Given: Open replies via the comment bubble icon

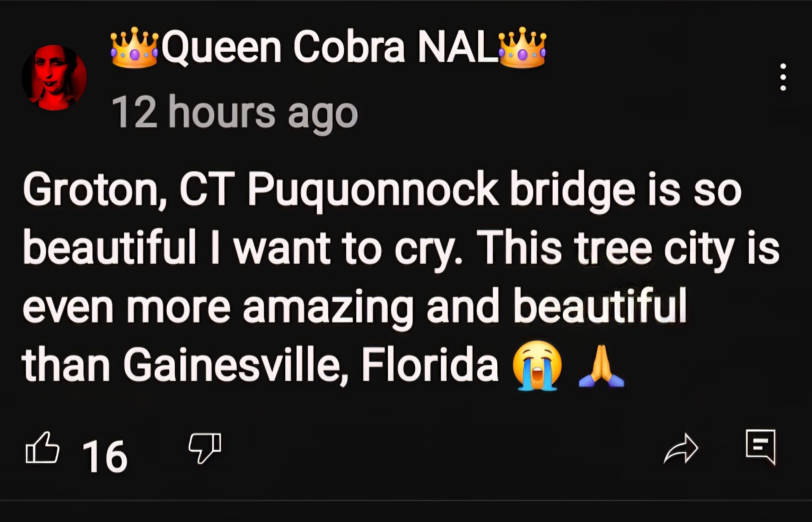Looking at the screenshot, I should click(761, 447).
